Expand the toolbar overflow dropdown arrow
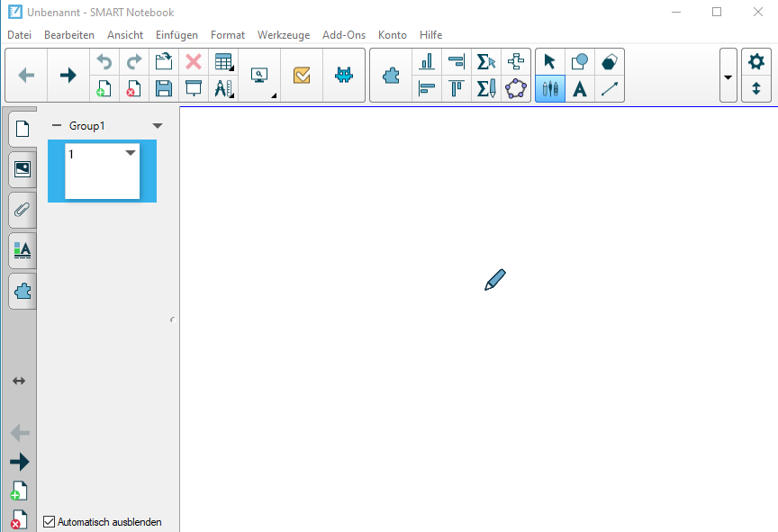The image size is (778, 532). (728, 76)
